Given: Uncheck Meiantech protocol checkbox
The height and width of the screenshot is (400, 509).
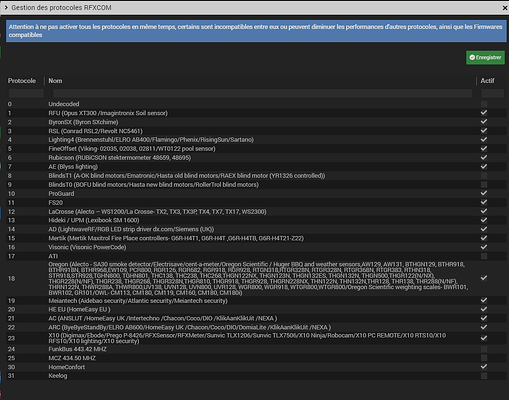Looking at the screenshot, I should [x=484, y=300].
